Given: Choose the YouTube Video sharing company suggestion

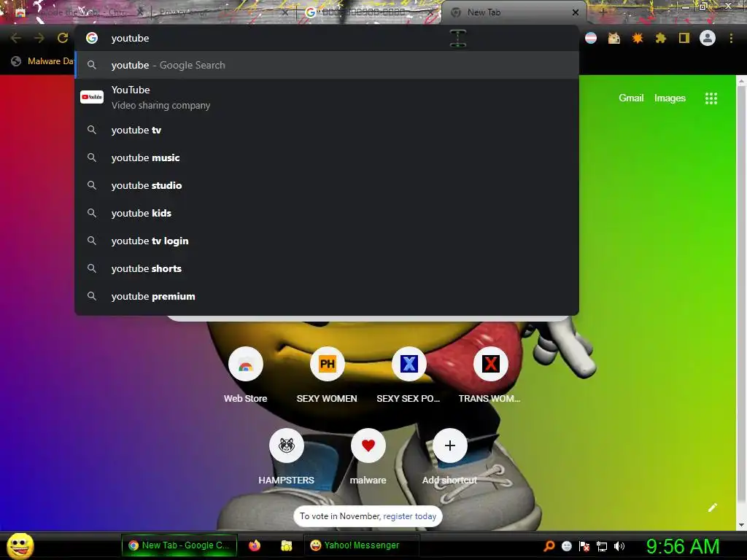Looking at the screenshot, I should click(x=327, y=97).
